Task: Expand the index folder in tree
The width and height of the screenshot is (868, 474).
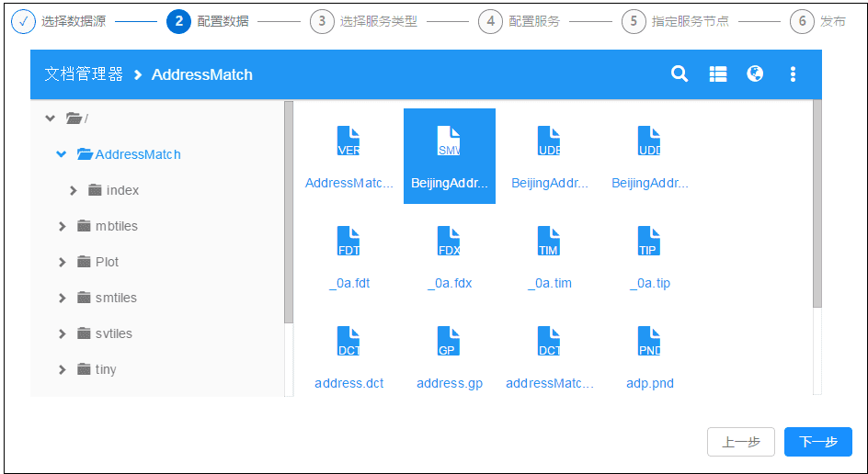Action: 74,190
